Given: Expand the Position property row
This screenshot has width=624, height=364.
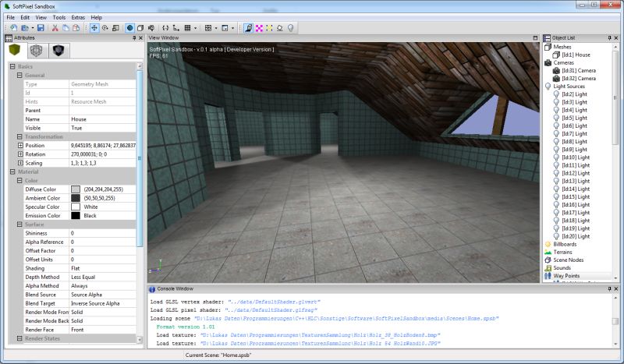Looking at the screenshot, I should 20,145.
